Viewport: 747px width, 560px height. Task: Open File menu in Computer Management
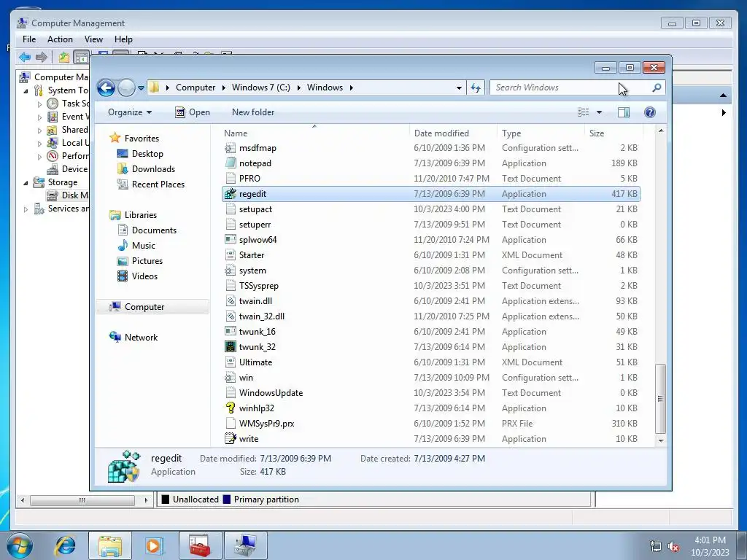29,39
